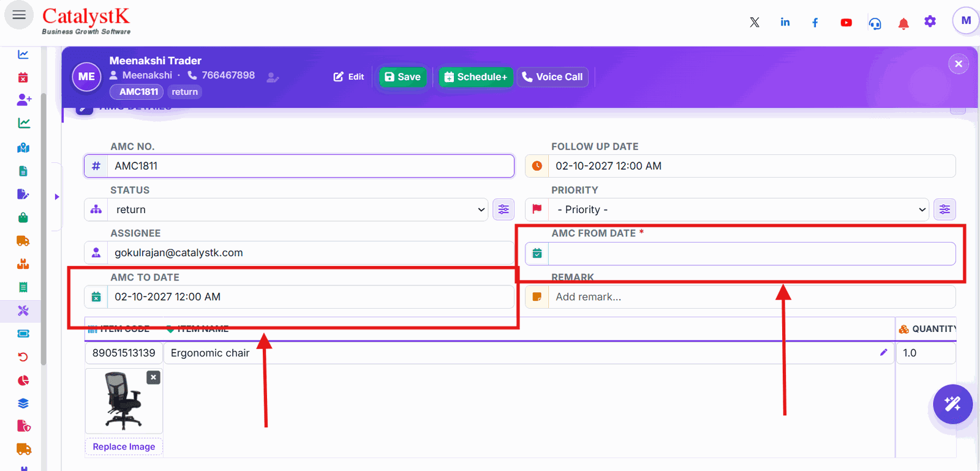Open the settings gear

point(930,21)
